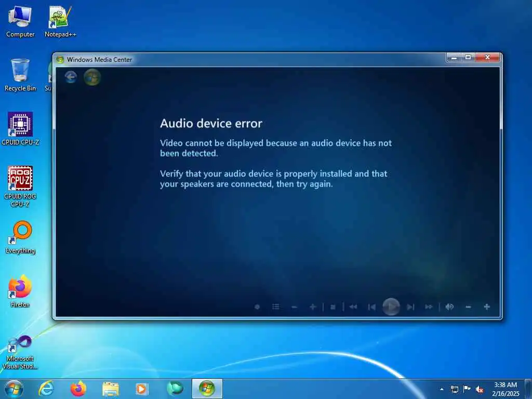532x399 pixels.
Task: Open the Windows Start menu orb
Action: pos(14,389)
